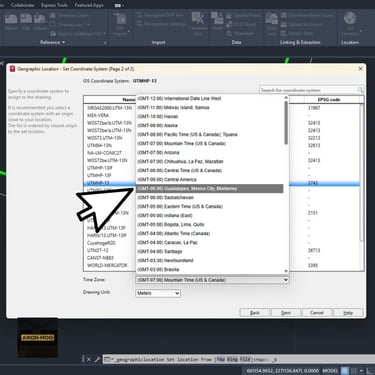This screenshot has height=375, width=375.
Task: Click Recognize SHX Text in the ribbon
Action: click(x=160, y=15)
